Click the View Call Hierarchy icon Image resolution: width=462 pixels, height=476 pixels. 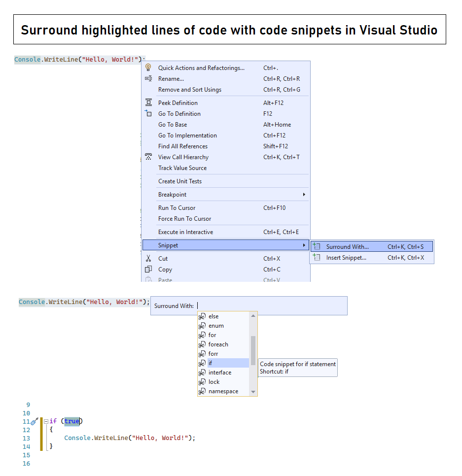(148, 157)
